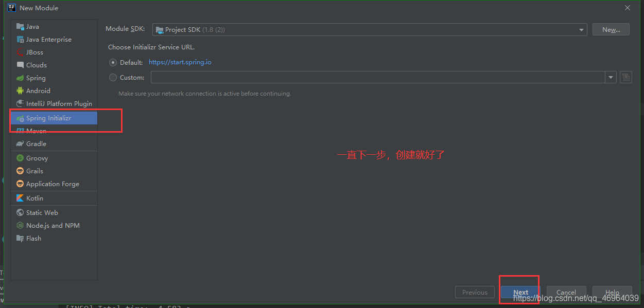This screenshot has height=308, width=644.
Task: Pick the Android robot icon
Action: [20, 91]
